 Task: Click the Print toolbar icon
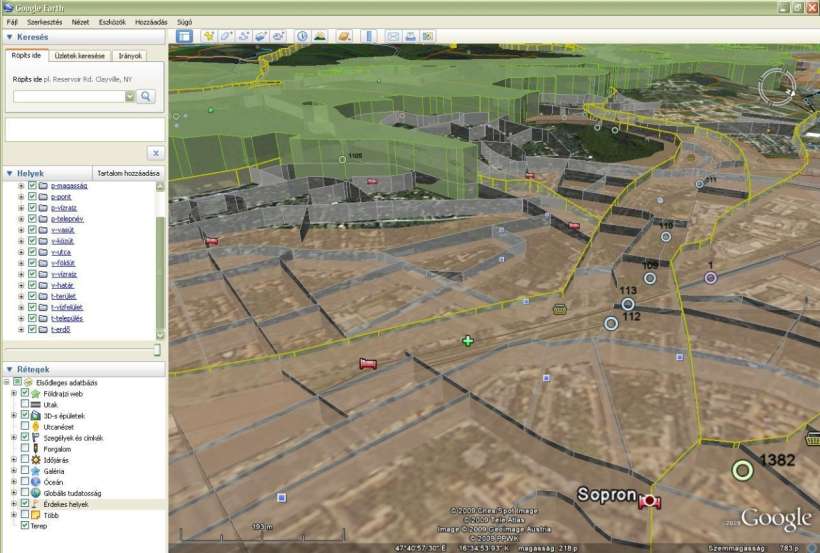(411, 36)
